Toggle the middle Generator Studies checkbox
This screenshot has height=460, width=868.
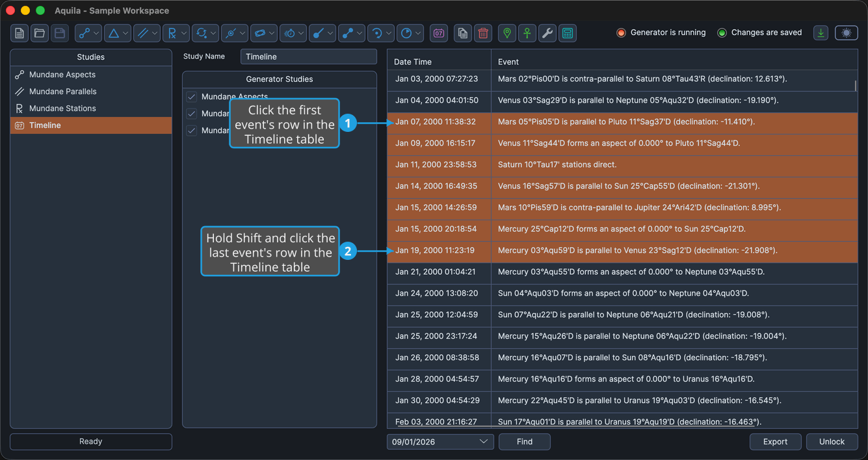(192, 114)
